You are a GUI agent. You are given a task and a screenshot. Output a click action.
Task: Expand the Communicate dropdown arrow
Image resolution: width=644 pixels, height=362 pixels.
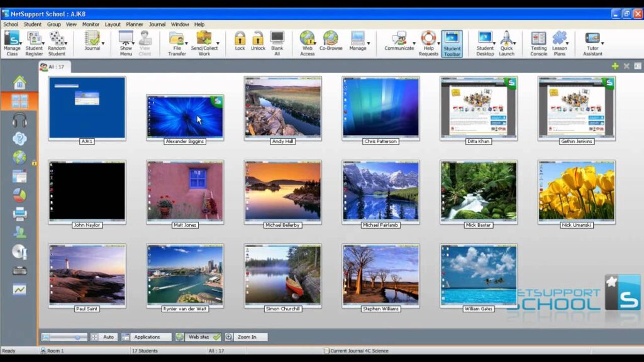pyautogui.click(x=414, y=44)
